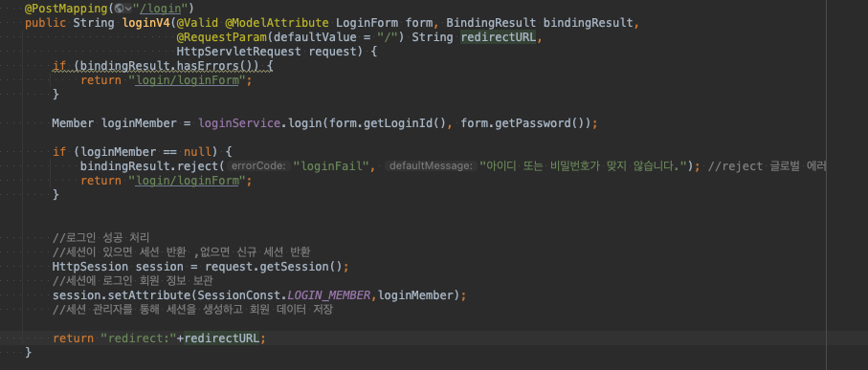Click the "아이디 또는 비밀번호가 맞지 않습니다." message string
The width and height of the screenshot is (868, 370).
pyautogui.click(x=583, y=166)
